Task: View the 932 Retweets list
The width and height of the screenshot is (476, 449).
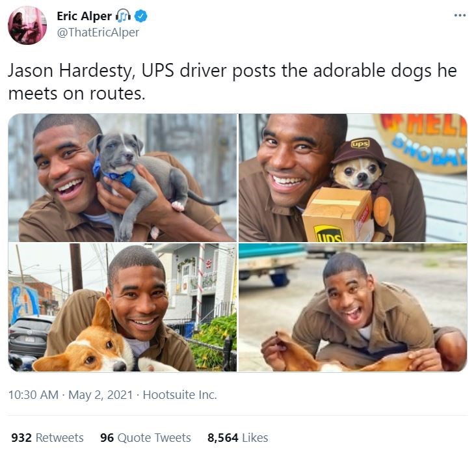Action: point(47,438)
